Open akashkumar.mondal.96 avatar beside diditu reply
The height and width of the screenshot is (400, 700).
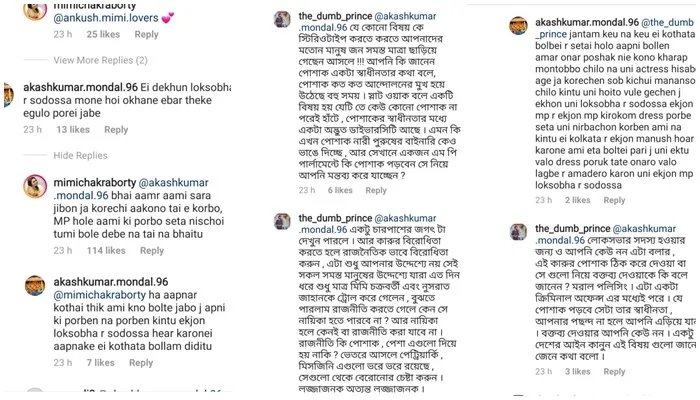(x=35, y=286)
